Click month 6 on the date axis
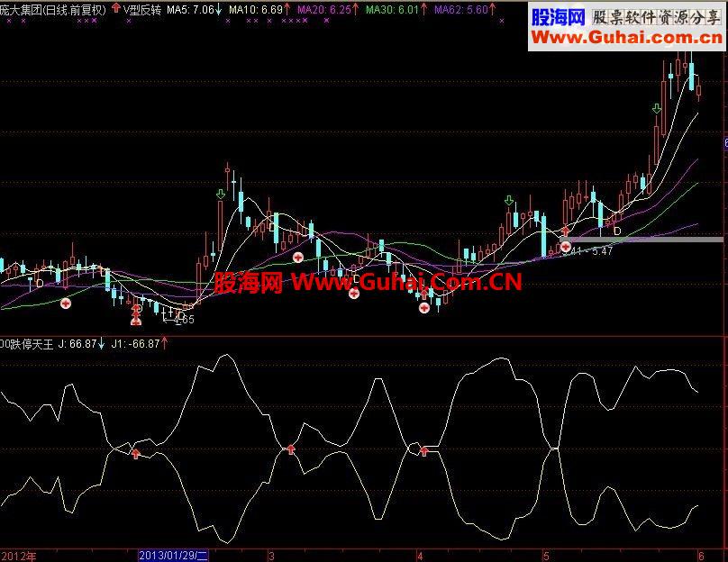728x562 pixels. point(701,556)
